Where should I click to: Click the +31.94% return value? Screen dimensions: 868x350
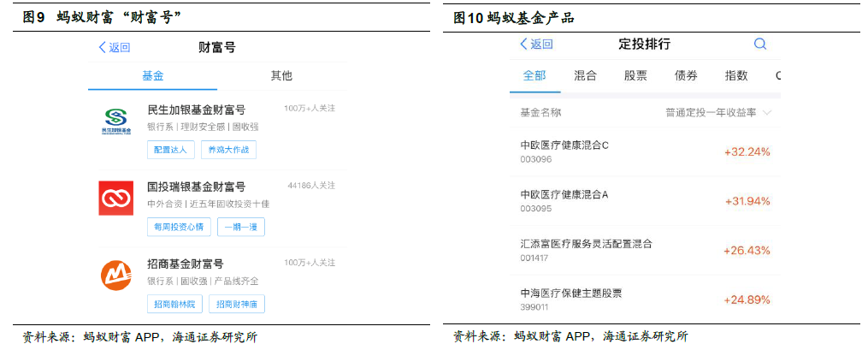(747, 201)
